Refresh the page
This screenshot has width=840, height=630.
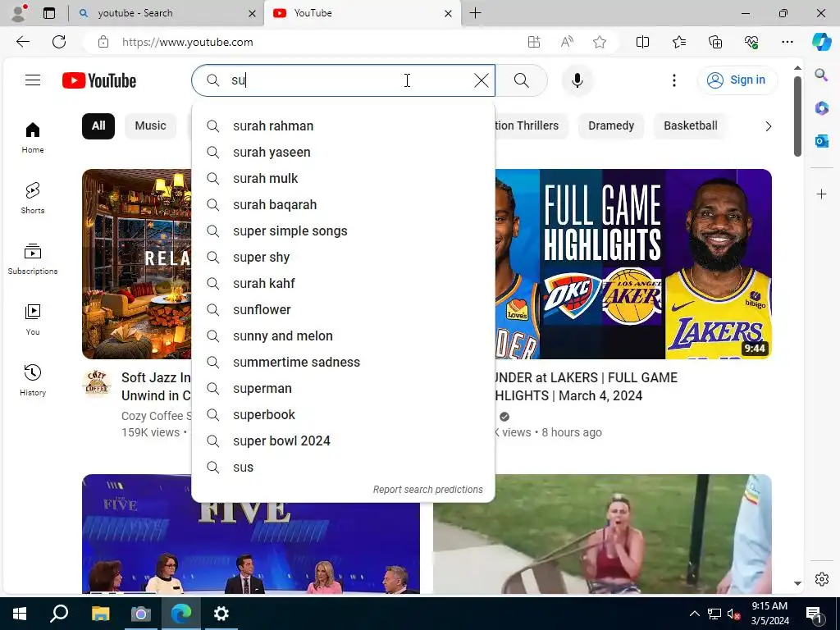click(59, 42)
